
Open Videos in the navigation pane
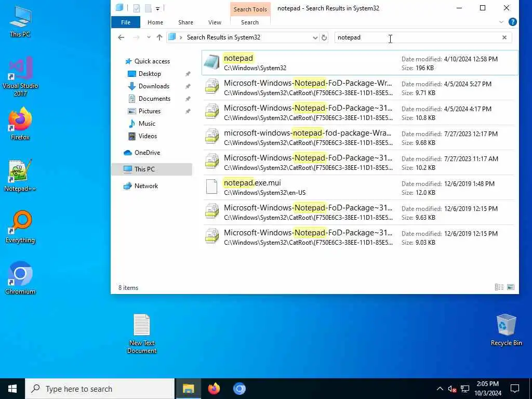tap(148, 136)
